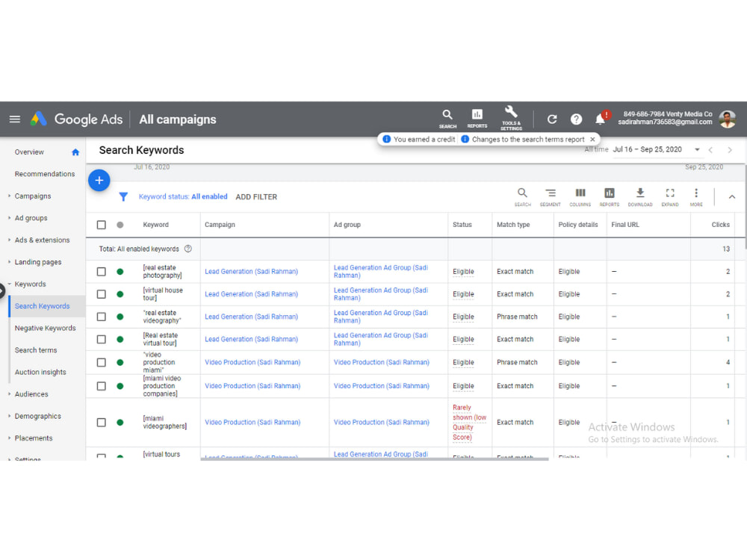The width and height of the screenshot is (747, 560).
Task: Click ADD FILTER button
Action: [x=256, y=196]
